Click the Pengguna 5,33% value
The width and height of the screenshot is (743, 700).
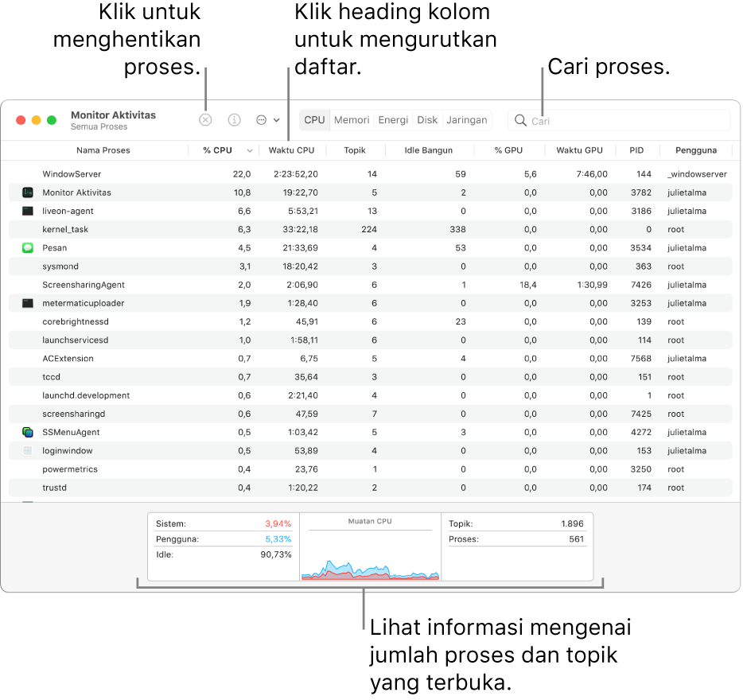coord(278,539)
